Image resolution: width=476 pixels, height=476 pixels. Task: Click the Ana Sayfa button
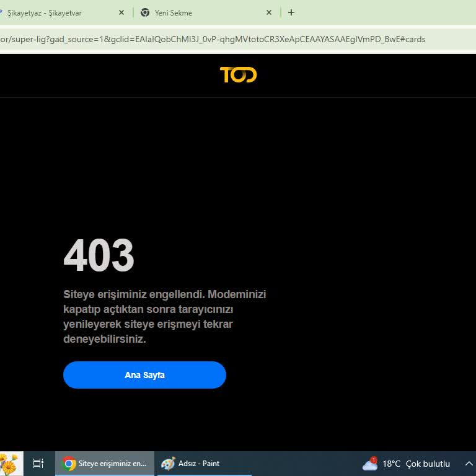tap(144, 375)
